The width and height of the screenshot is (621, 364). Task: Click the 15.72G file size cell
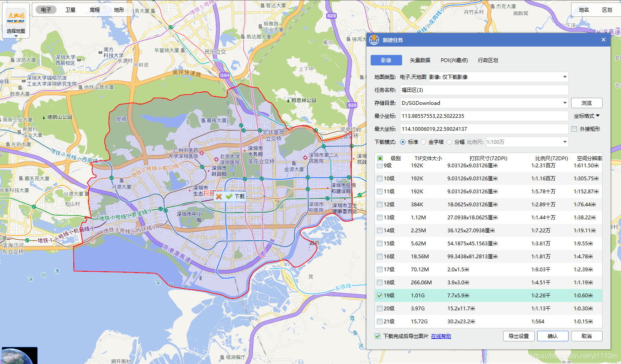point(419,321)
